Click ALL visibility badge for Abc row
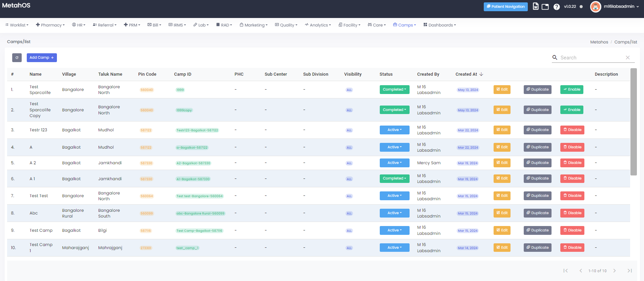This screenshot has width=644, height=281. tap(349, 213)
